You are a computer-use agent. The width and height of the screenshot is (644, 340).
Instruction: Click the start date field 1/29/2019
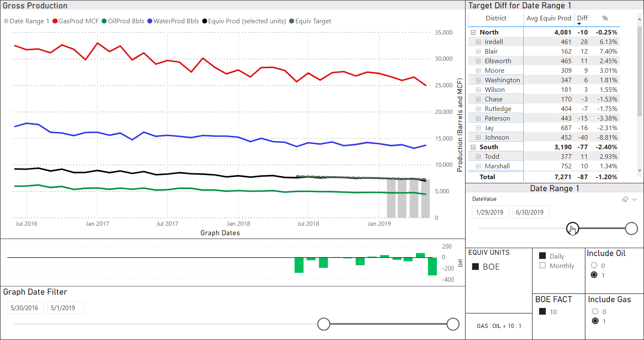[x=490, y=212]
